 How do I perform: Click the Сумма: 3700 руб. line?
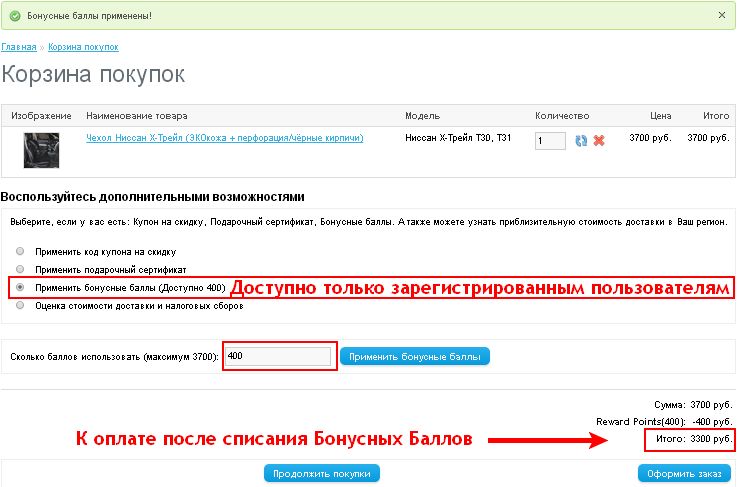[x=693, y=405]
